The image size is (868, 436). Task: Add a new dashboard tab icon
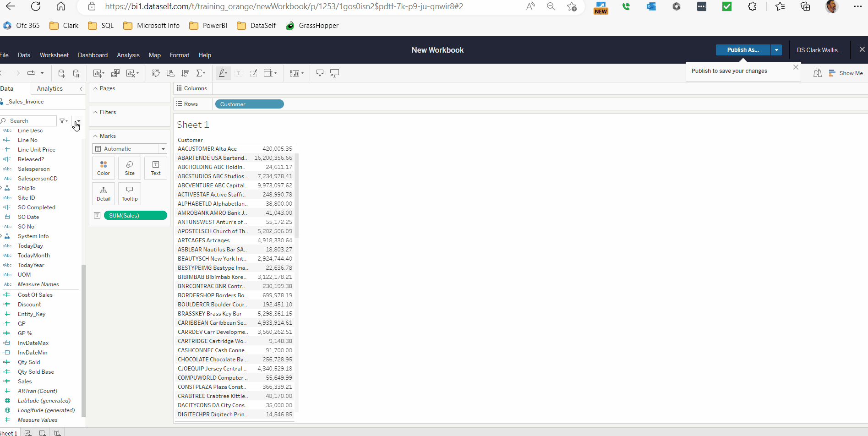42,433
